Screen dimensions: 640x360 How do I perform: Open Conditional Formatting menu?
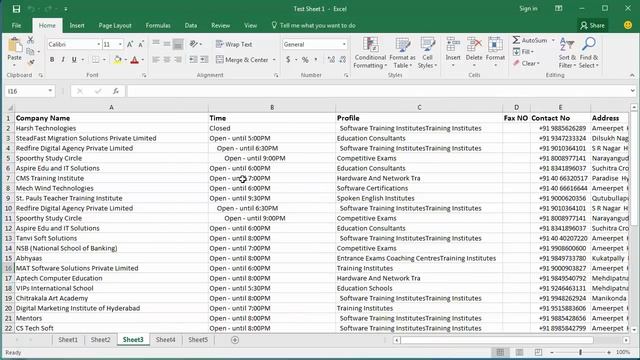click(x=370, y=53)
